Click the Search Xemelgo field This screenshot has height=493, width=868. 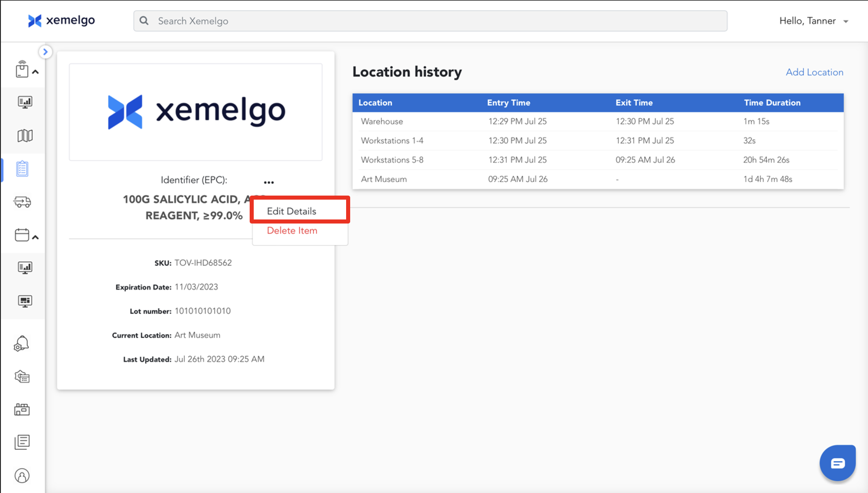(x=430, y=21)
